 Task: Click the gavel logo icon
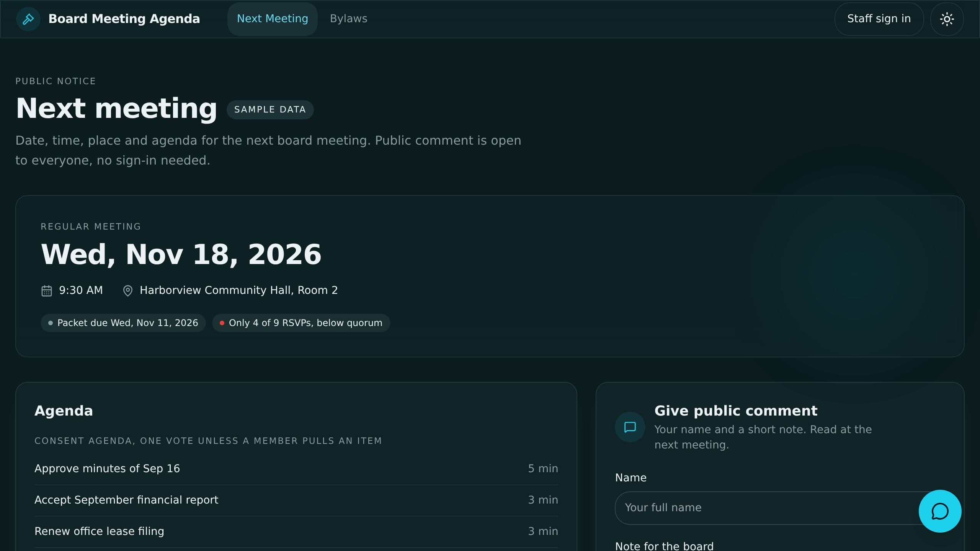28,19
